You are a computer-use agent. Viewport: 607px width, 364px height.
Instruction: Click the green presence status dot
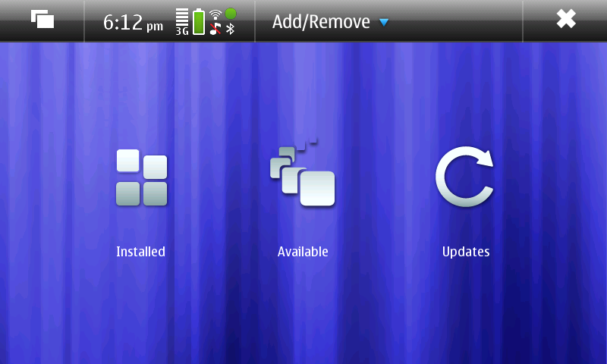click(231, 14)
